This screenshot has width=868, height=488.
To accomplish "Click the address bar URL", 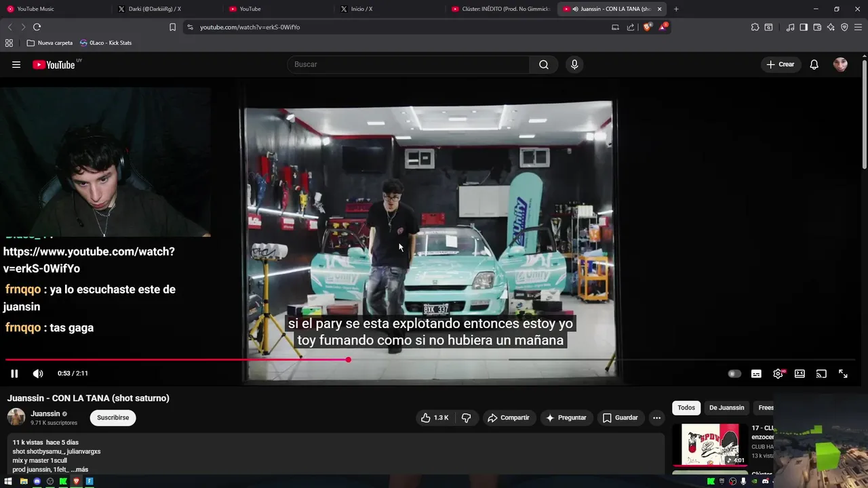I will (250, 27).
